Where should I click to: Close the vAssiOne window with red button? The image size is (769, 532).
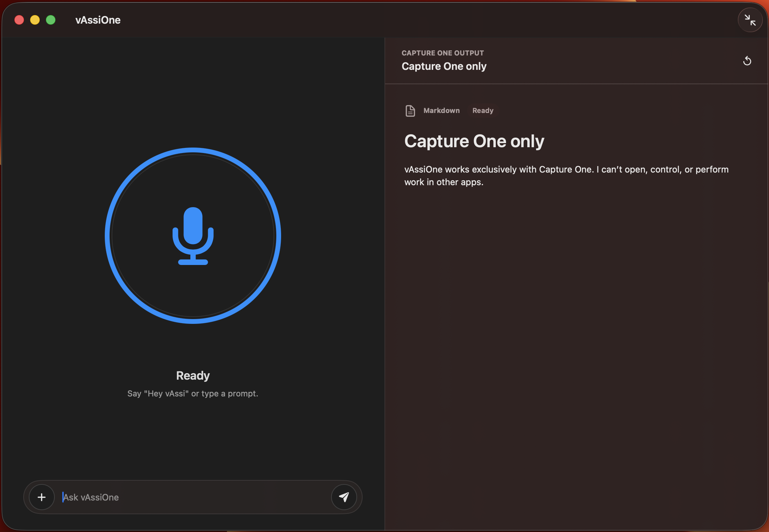coord(19,20)
